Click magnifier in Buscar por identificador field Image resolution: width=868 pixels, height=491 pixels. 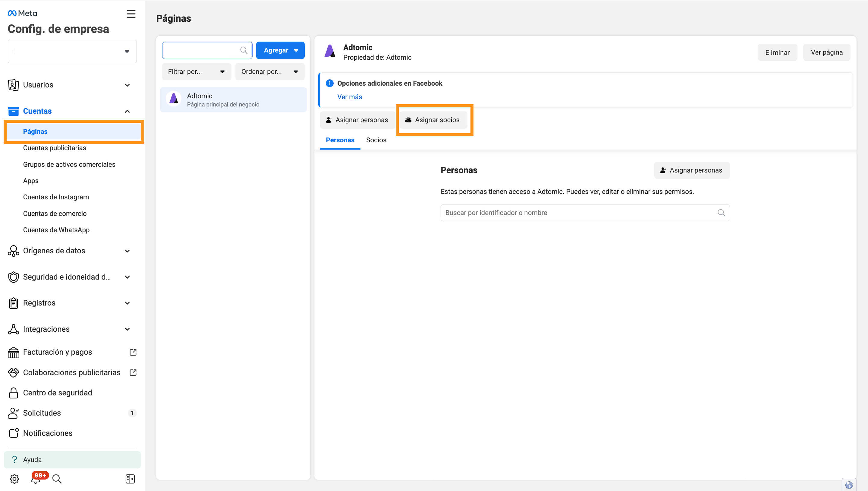click(721, 213)
